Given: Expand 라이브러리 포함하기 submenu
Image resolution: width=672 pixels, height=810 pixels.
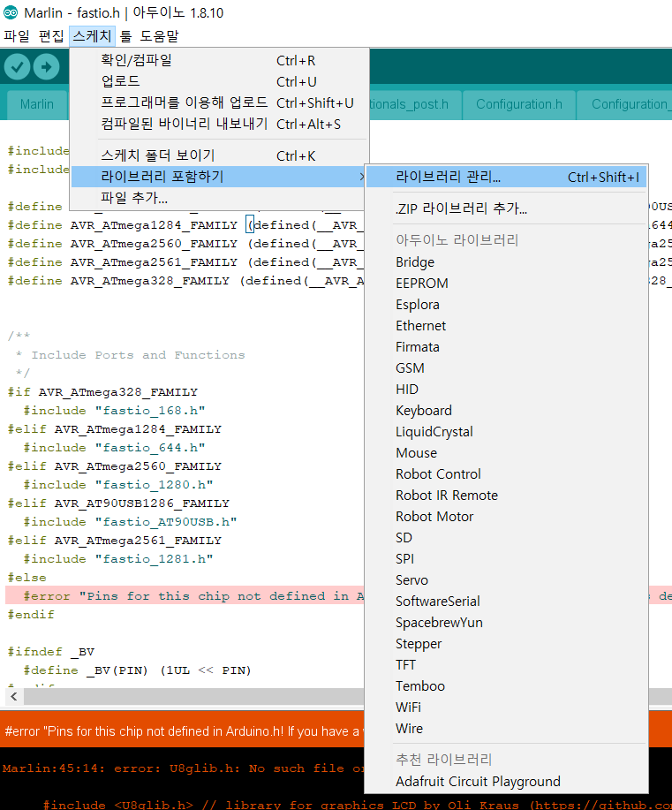Looking at the screenshot, I should [219, 177].
